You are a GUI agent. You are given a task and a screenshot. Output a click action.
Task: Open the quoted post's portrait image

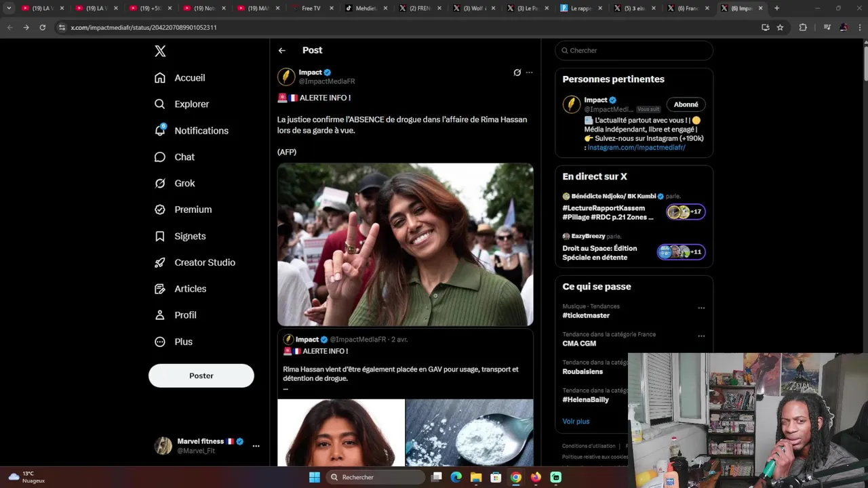coord(341,432)
